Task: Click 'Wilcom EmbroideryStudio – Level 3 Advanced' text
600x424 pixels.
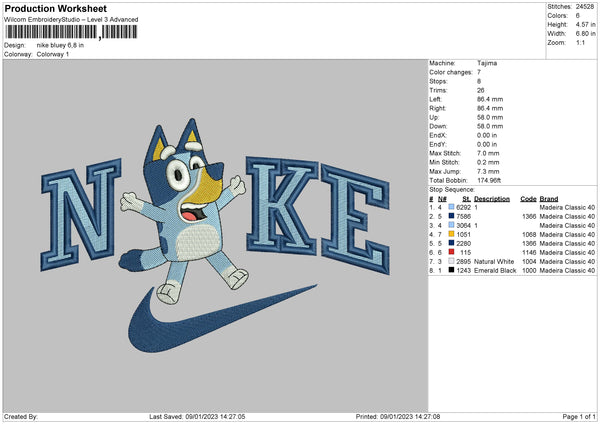Action: [71, 20]
